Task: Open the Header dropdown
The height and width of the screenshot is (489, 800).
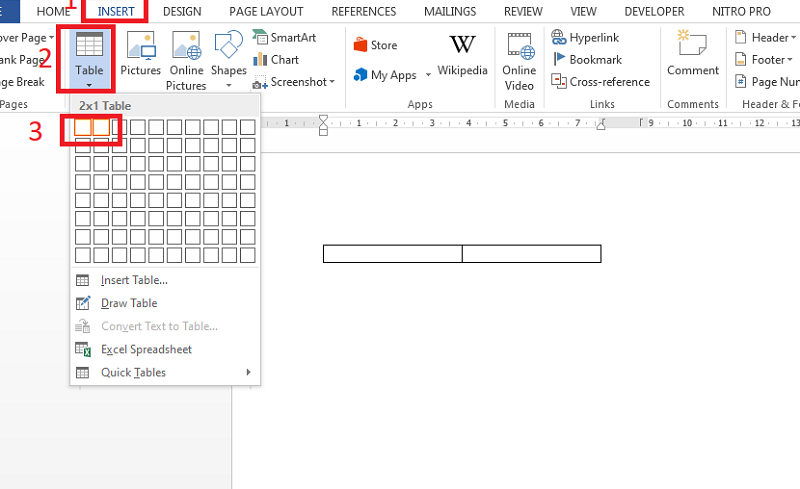Action: 765,37
